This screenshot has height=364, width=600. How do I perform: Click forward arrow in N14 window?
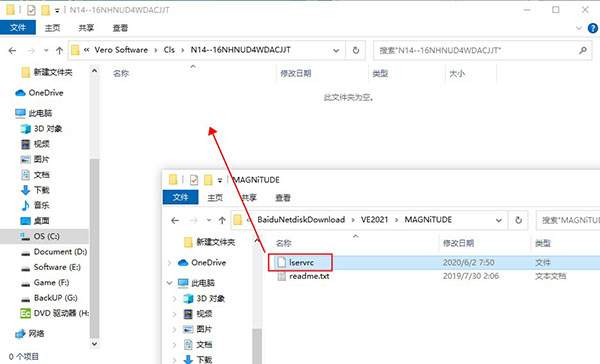(31, 51)
